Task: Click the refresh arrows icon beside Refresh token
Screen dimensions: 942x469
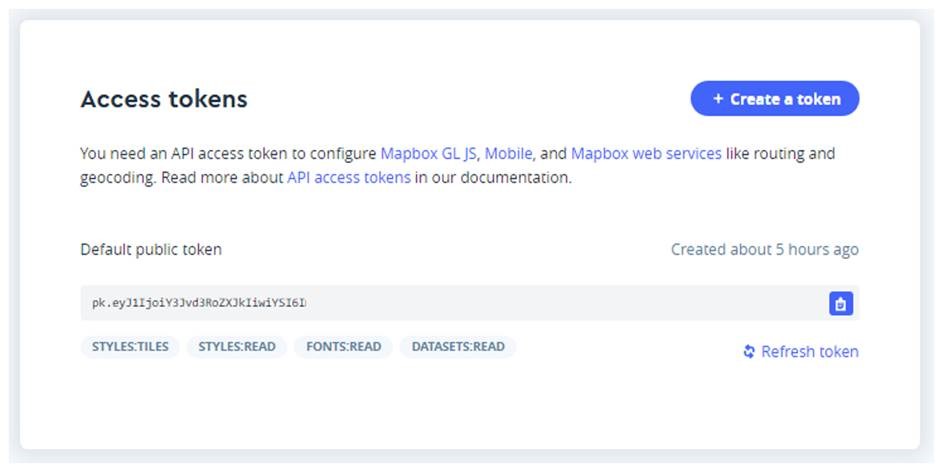Action: pyautogui.click(x=749, y=351)
